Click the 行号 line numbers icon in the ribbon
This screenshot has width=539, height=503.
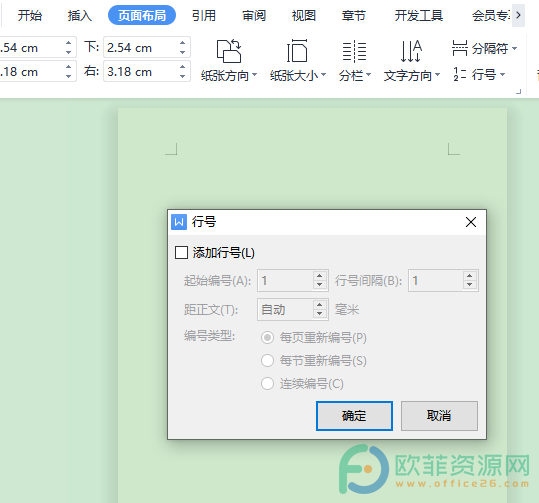pos(460,74)
